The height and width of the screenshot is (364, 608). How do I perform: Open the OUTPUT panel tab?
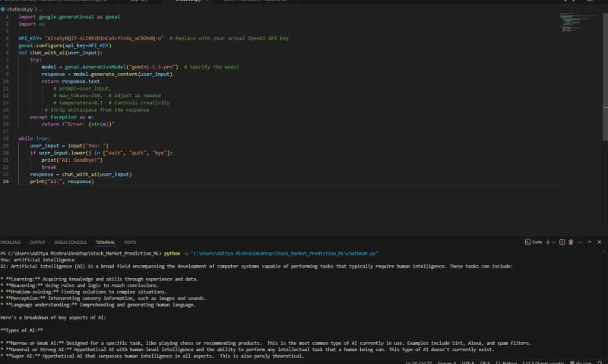pyautogui.click(x=37, y=242)
